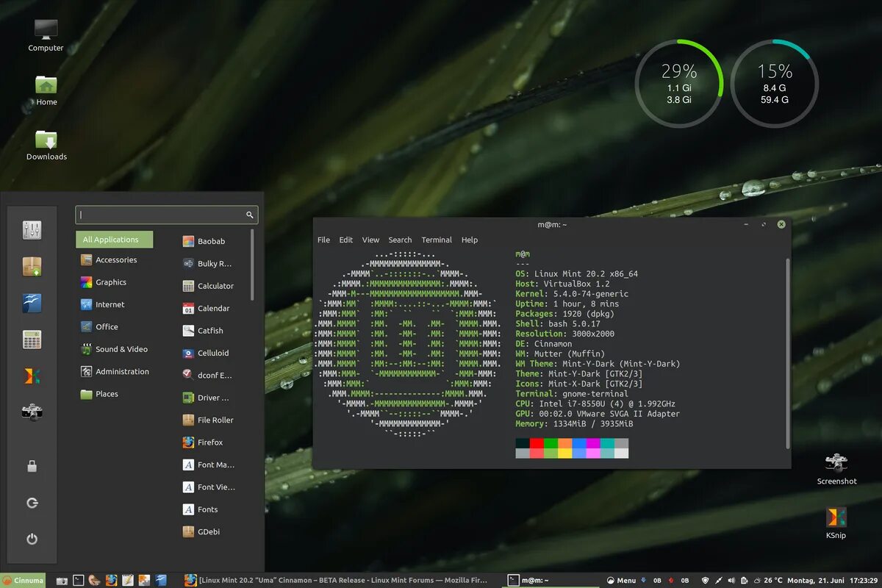The width and height of the screenshot is (882, 588).
Task: Click the panel Menu applet
Action: click(622, 580)
